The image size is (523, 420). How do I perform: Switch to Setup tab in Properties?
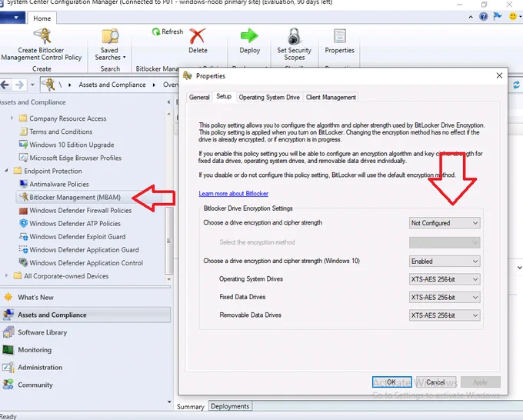(224, 96)
